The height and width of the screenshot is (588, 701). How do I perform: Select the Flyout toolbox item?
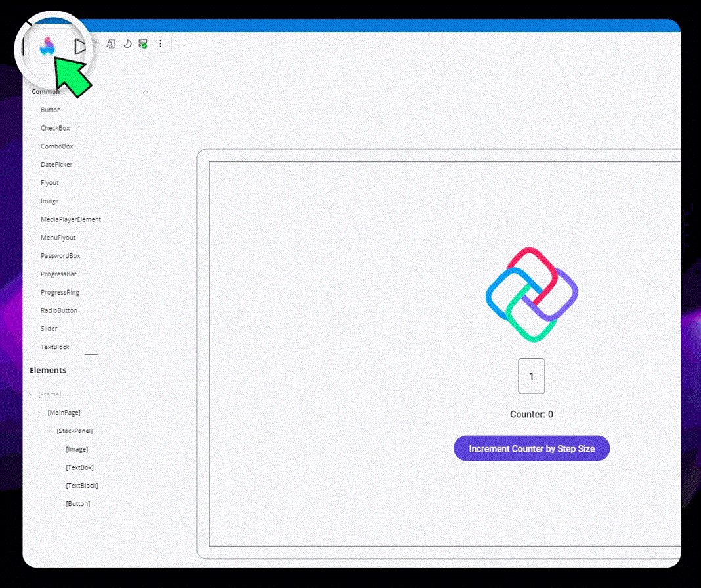(50, 183)
